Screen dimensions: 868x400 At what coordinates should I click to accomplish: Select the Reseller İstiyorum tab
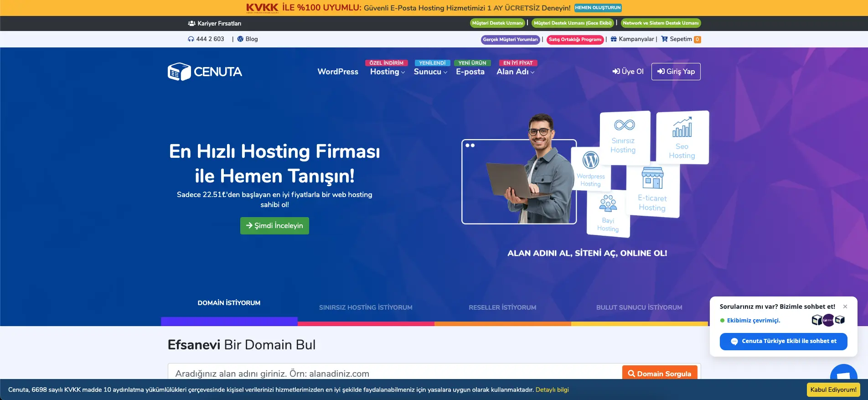[502, 308]
